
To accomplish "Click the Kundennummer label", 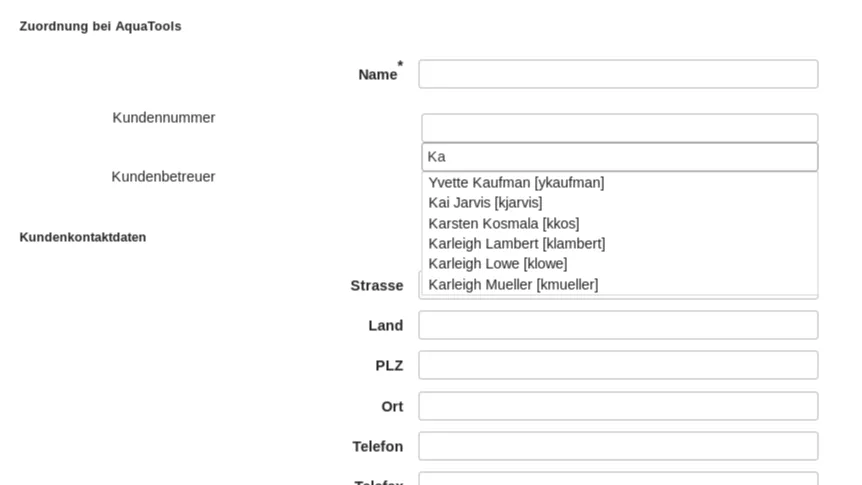I will pos(163,117).
